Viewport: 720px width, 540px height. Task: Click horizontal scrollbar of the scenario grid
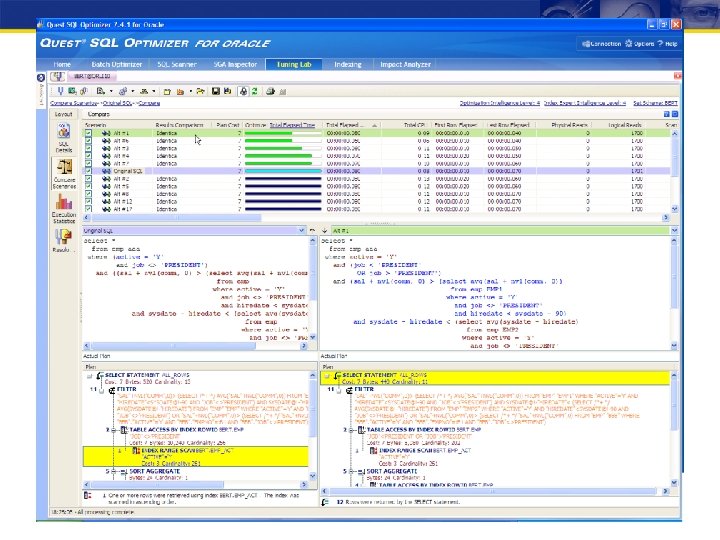(376, 218)
